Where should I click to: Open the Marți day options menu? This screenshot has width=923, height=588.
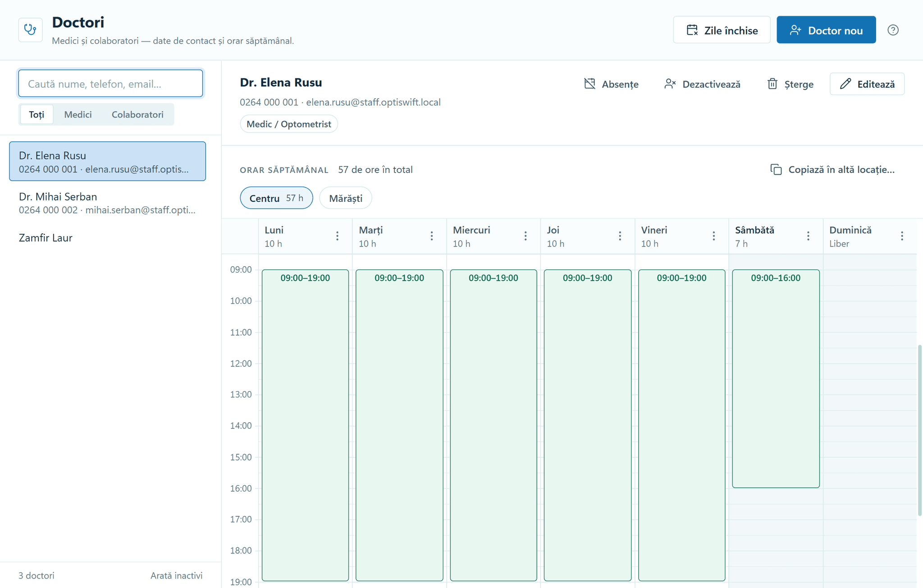click(431, 236)
